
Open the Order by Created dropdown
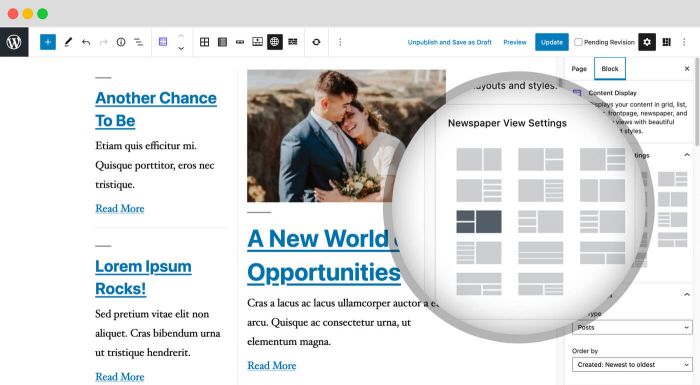coord(632,364)
